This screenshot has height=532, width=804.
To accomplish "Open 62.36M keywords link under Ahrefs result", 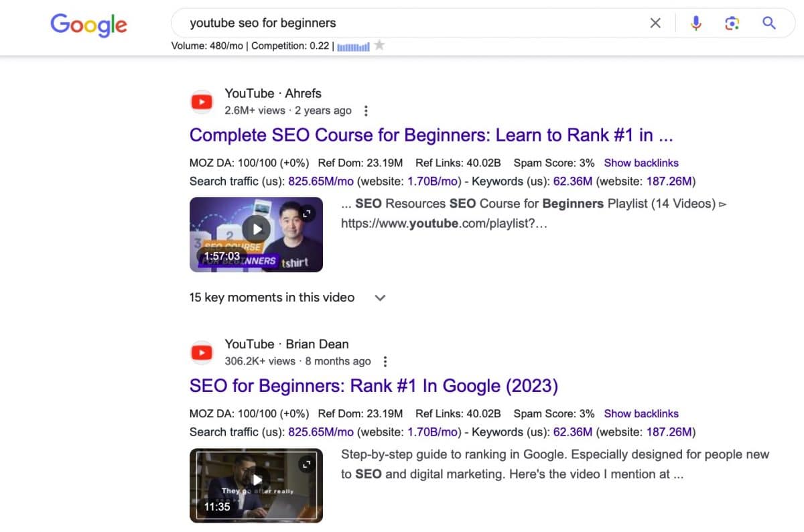I will (x=573, y=181).
